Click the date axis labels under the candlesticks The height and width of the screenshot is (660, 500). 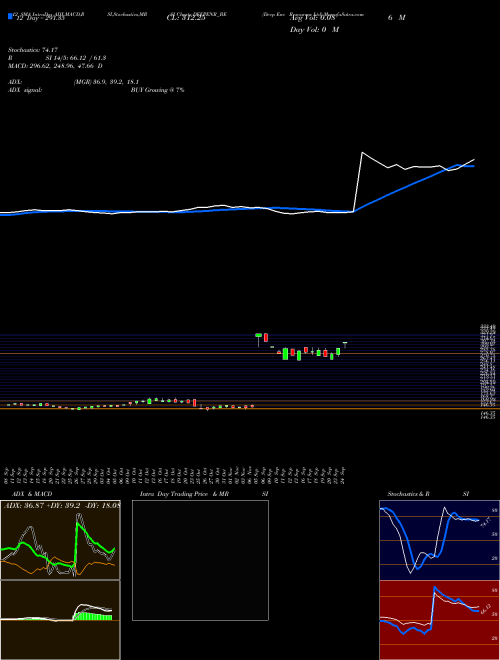[176, 476]
